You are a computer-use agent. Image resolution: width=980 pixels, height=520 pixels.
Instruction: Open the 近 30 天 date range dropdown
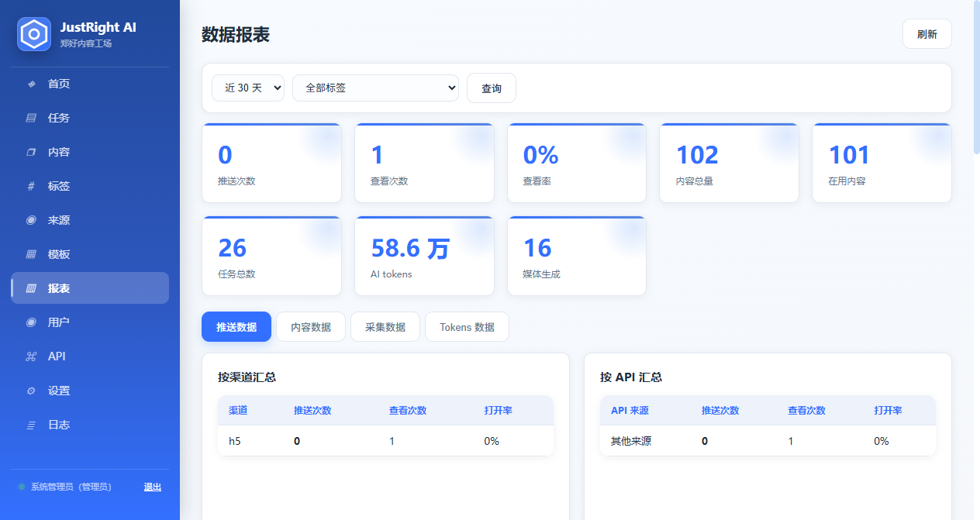coord(248,88)
